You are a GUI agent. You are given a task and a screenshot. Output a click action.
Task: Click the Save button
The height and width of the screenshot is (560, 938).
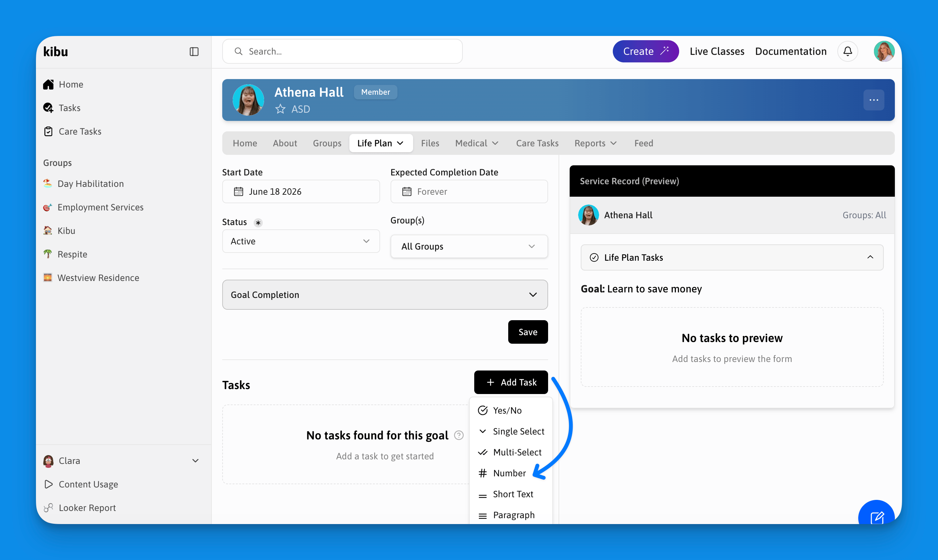[x=528, y=332]
